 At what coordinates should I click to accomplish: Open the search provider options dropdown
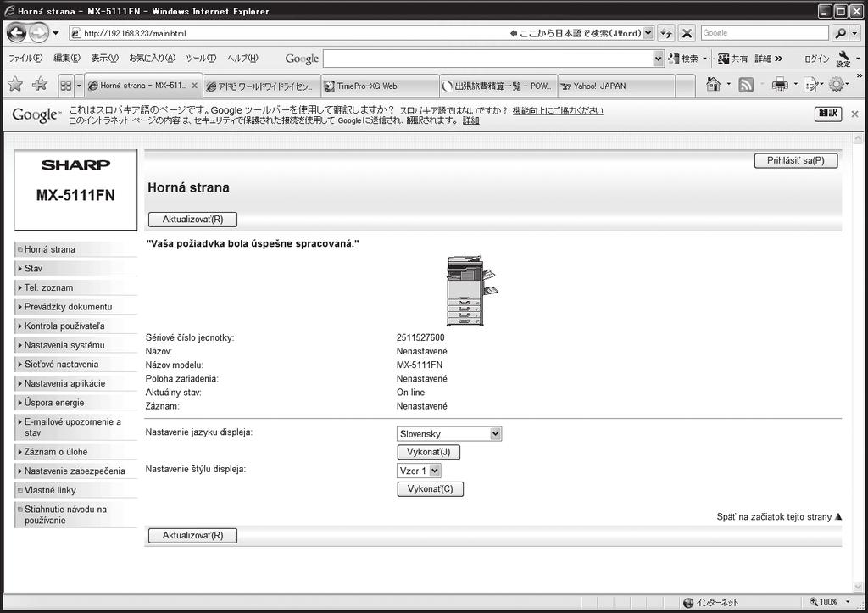(x=856, y=33)
